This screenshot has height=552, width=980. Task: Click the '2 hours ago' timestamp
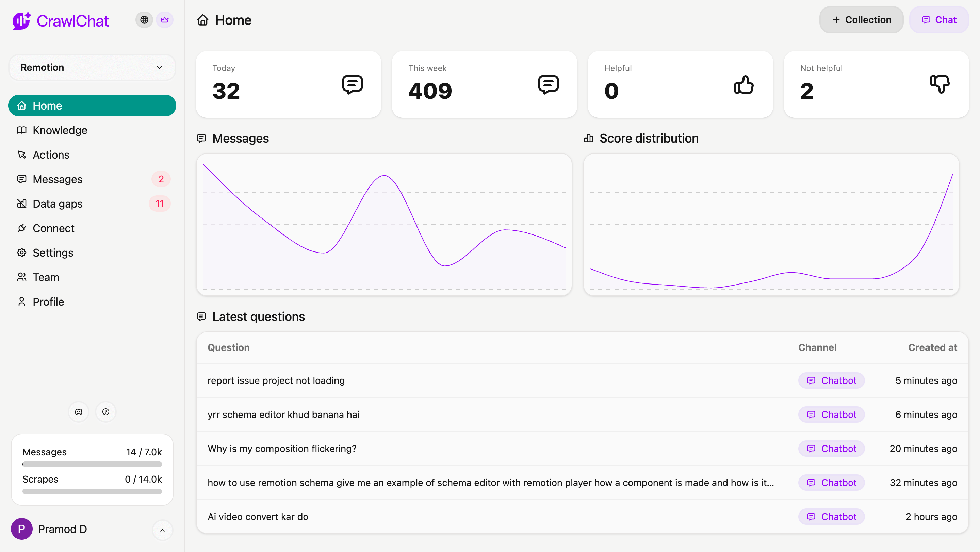tap(931, 517)
